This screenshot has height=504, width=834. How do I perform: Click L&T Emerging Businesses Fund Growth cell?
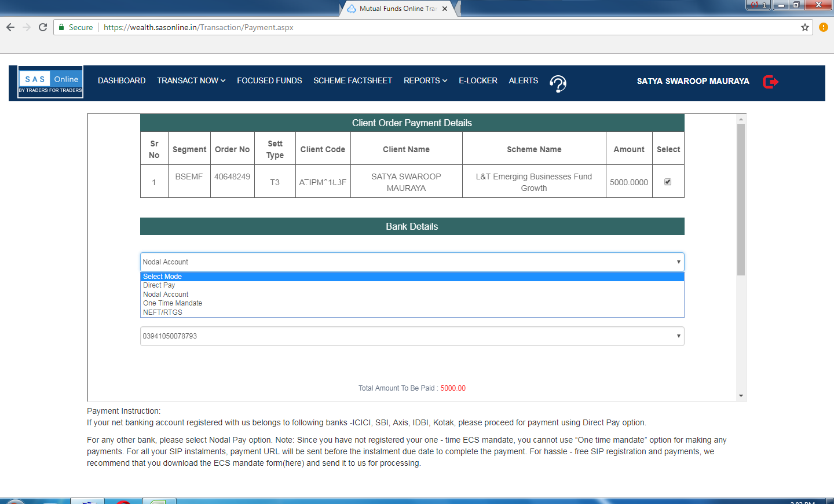(534, 182)
